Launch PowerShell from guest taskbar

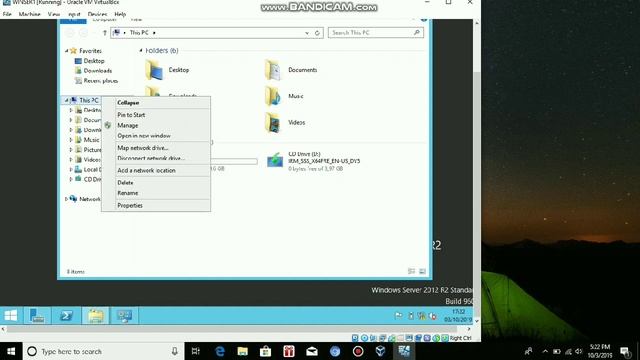pos(66,316)
